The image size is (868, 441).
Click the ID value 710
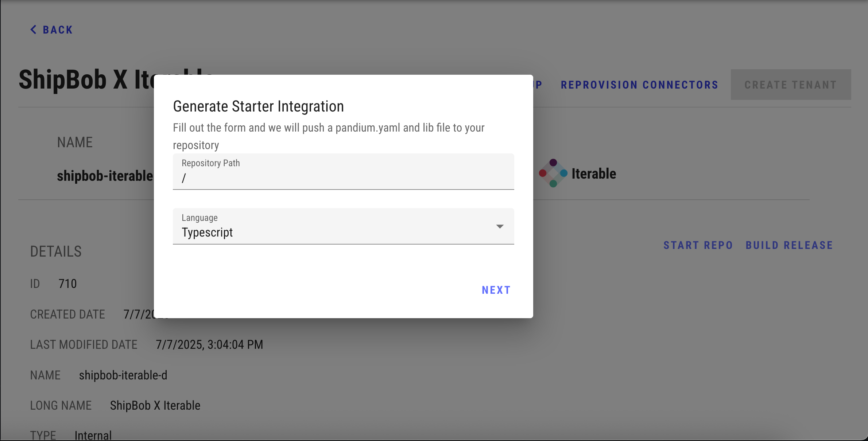coord(67,284)
